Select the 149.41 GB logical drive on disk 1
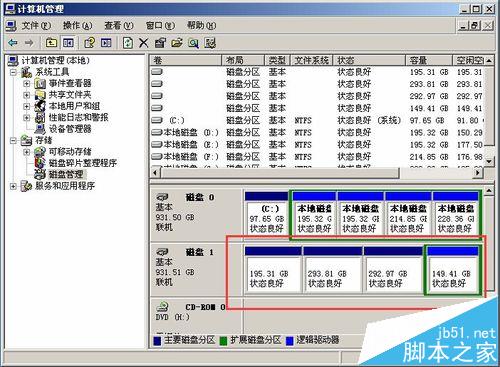Image resolution: width=500 pixels, height=367 pixels. [x=453, y=270]
